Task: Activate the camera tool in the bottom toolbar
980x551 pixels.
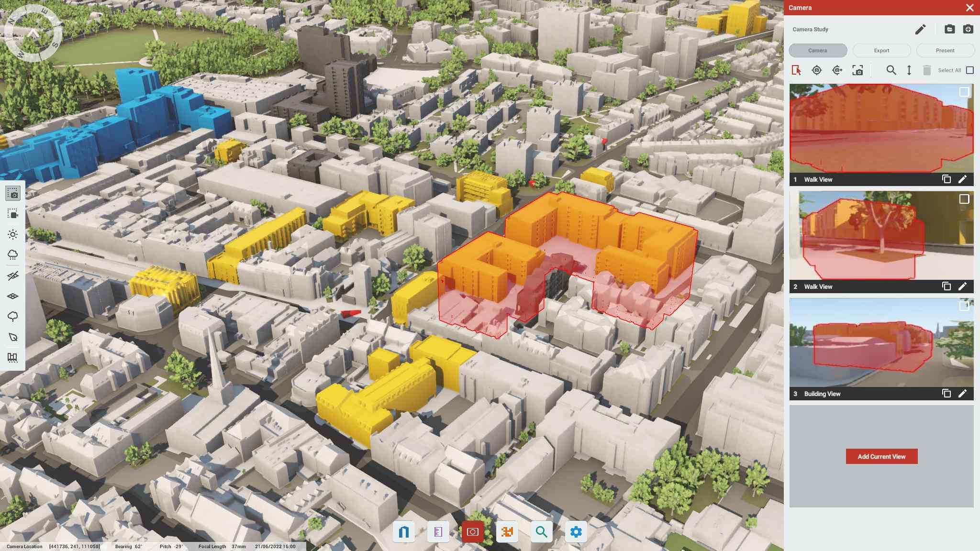Action: tap(473, 531)
